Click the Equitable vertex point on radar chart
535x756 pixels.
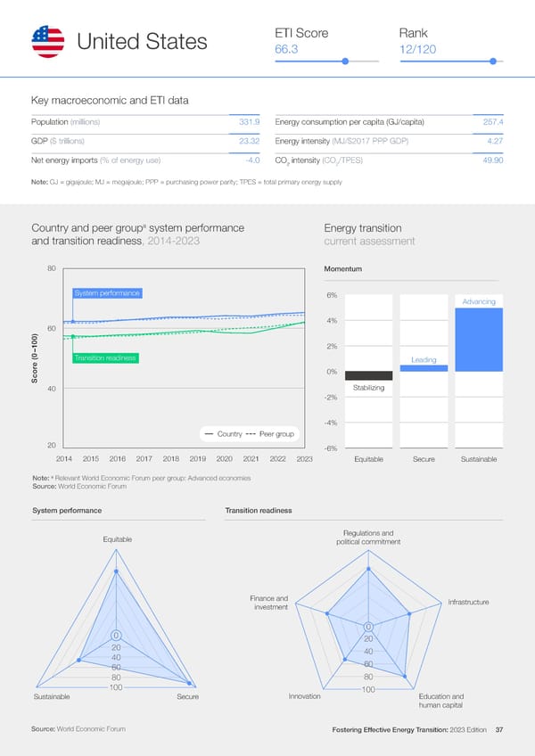[117, 571]
